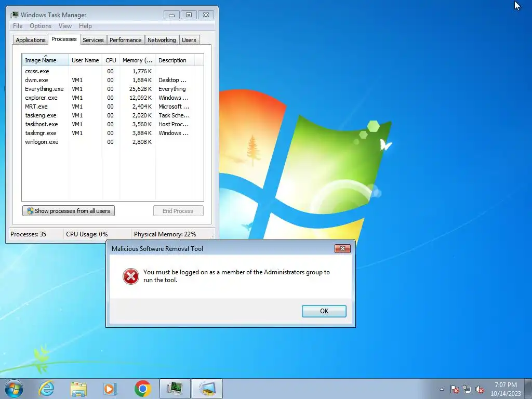Image resolution: width=532 pixels, height=399 pixels.
Task: Click the Desktop ... description cell
Action: 172,80
